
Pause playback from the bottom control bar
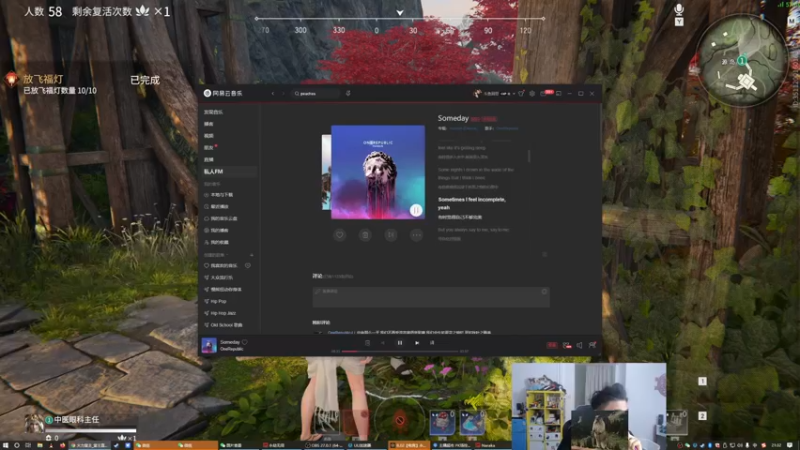tap(399, 343)
